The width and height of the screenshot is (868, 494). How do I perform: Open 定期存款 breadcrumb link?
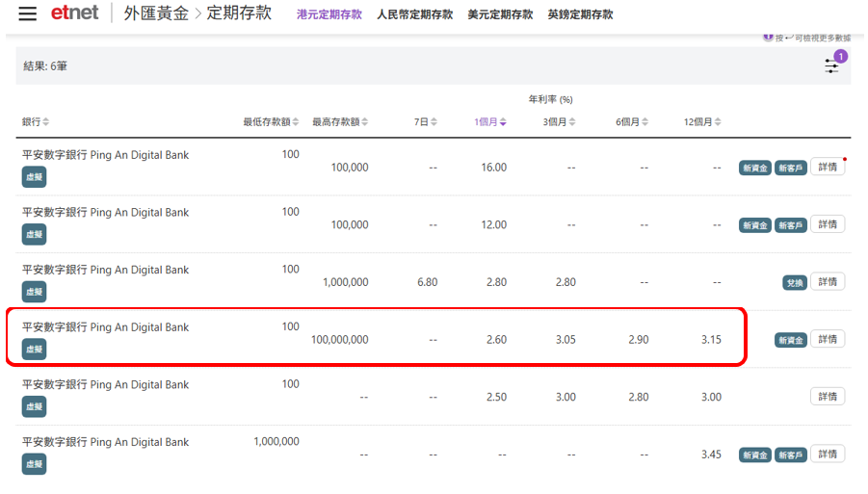coord(239,13)
